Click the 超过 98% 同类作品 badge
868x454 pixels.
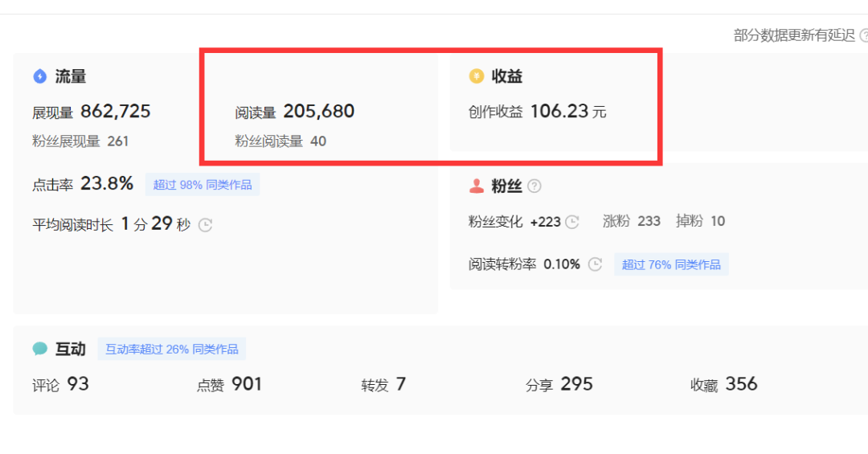pos(203,185)
